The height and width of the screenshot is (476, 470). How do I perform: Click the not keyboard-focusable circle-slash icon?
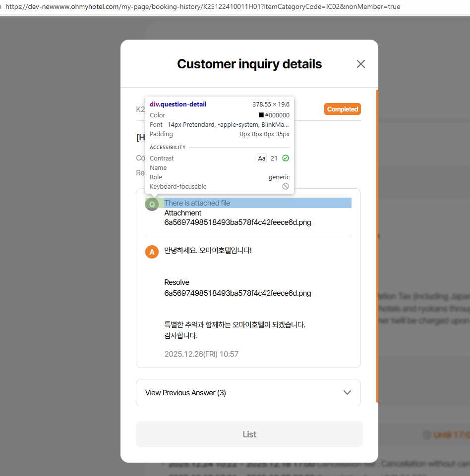(x=286, y=186)
